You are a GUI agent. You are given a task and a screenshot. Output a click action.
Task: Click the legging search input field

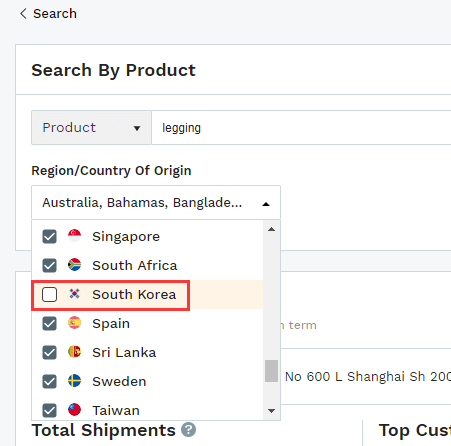click(301, 128)
